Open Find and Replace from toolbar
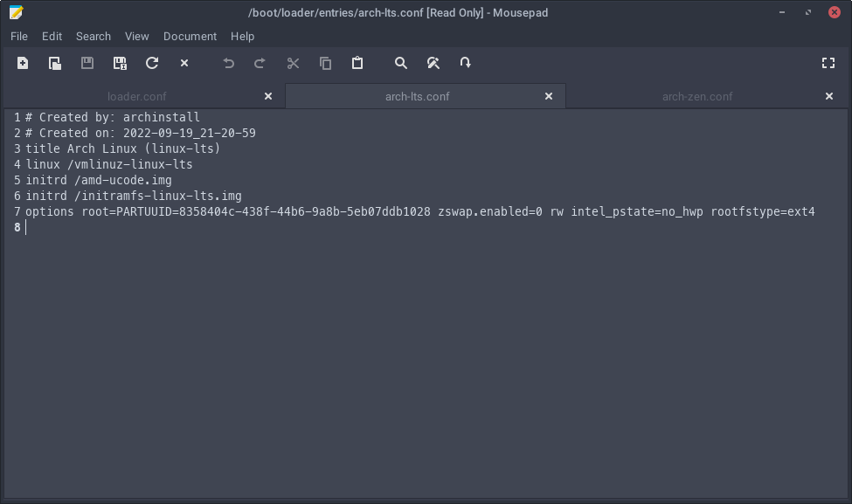This screenshot has width=852, height=504. pos(433,63)
